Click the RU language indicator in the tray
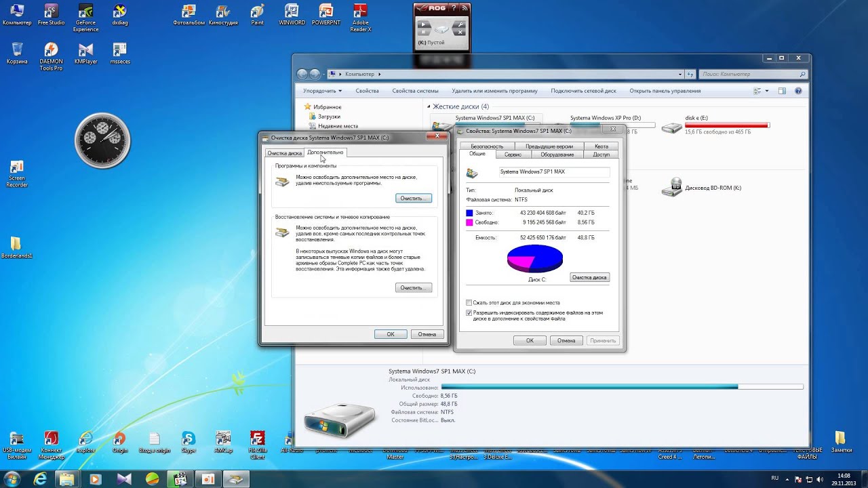This screenshot has height=488, width=868. coord(774,479)
